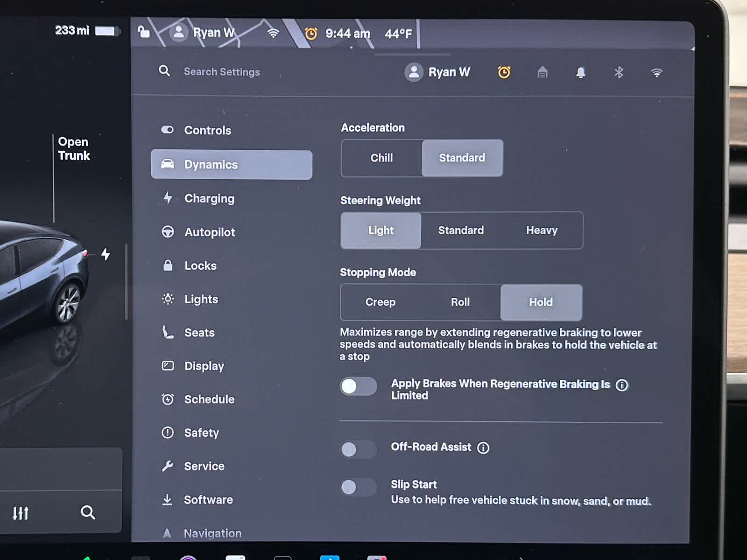Open the garage HomeLink icon
Screen dimensions: 747x560
[x=542, y=72]
